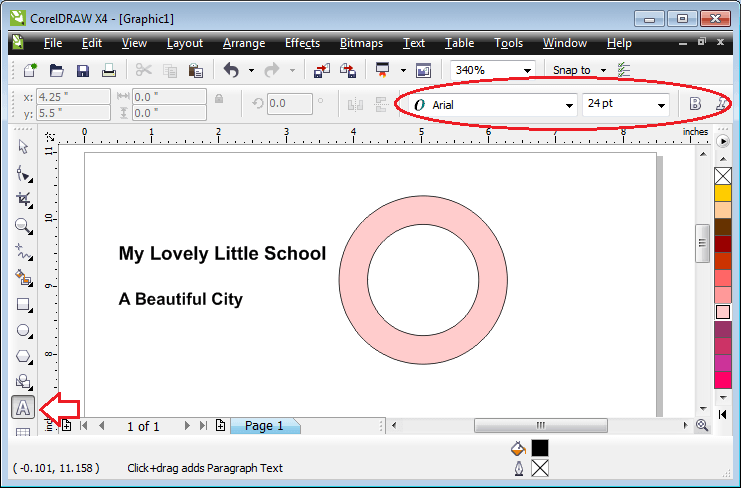Toggle Bold text formatting
Screen dimensions: 741x488
tap(695, 104)
